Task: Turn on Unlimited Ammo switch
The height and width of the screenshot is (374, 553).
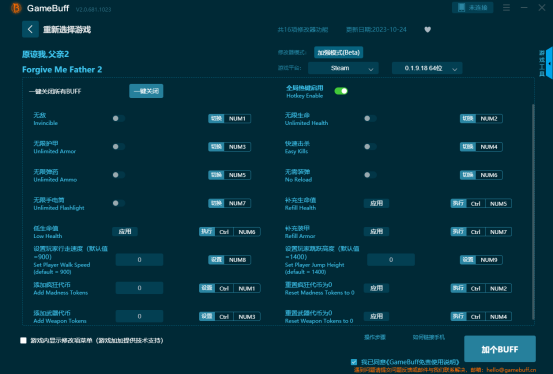Action: click(x=118, y=175)
